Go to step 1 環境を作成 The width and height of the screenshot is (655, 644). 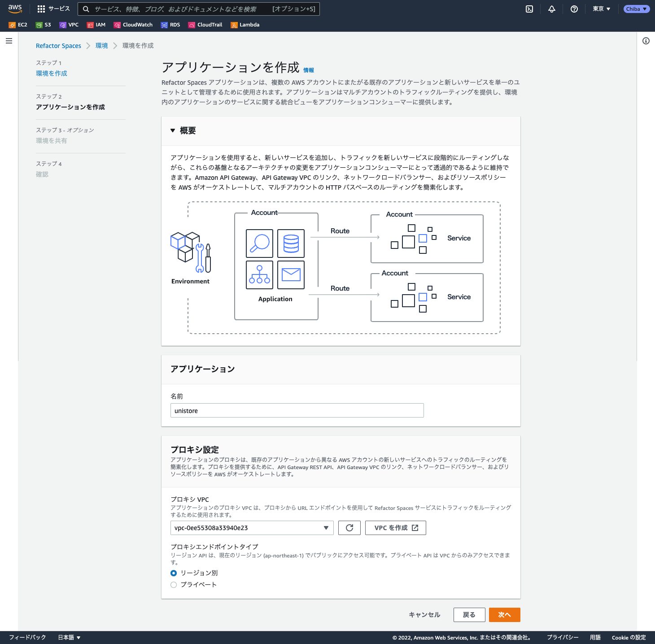(x=52, y=74)
